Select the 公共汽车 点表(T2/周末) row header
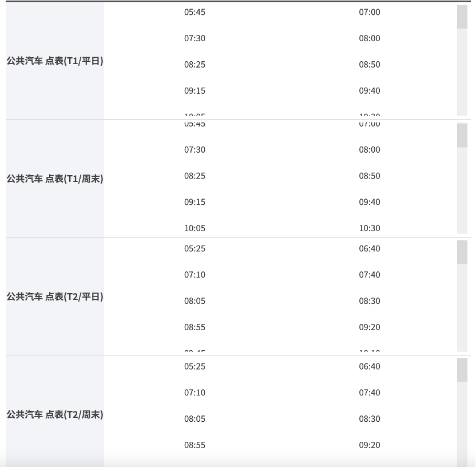Image resolution: width=476 pixels, height=467 pixels. tap(55, 414)
